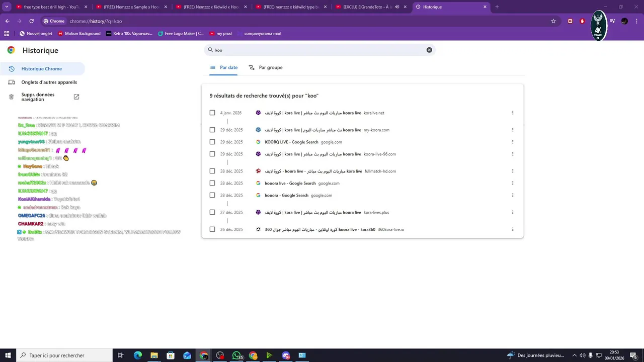
Task: Bookmark this page with the star icon
Action: 553,21
